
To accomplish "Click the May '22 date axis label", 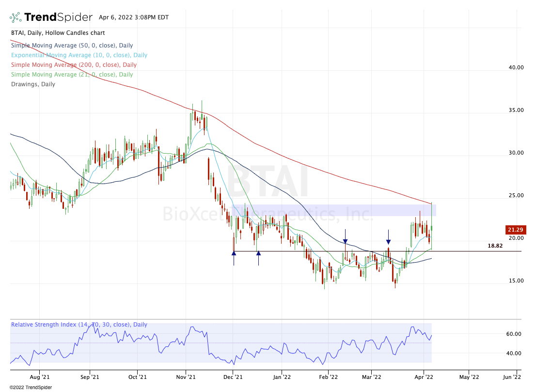I will (x=469, y=377).
